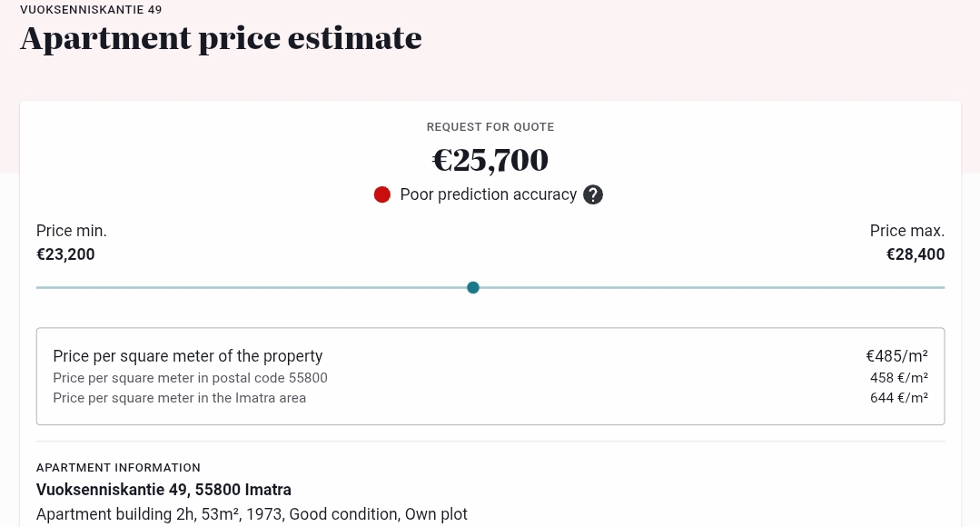Viewport: 980px width, 527px height.
Task: Select the €485/m² property price value
Action: (x=896, y=355)
